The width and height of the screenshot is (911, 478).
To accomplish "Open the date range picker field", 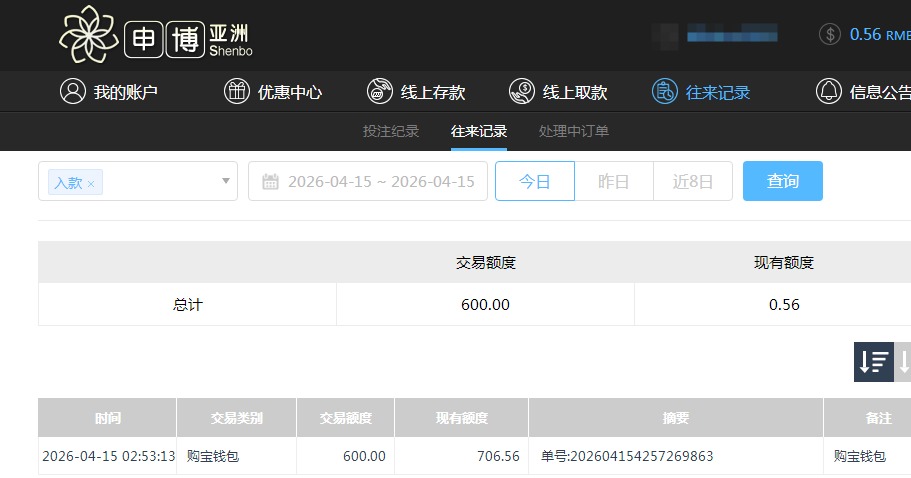I will click(x=368, y=181).
